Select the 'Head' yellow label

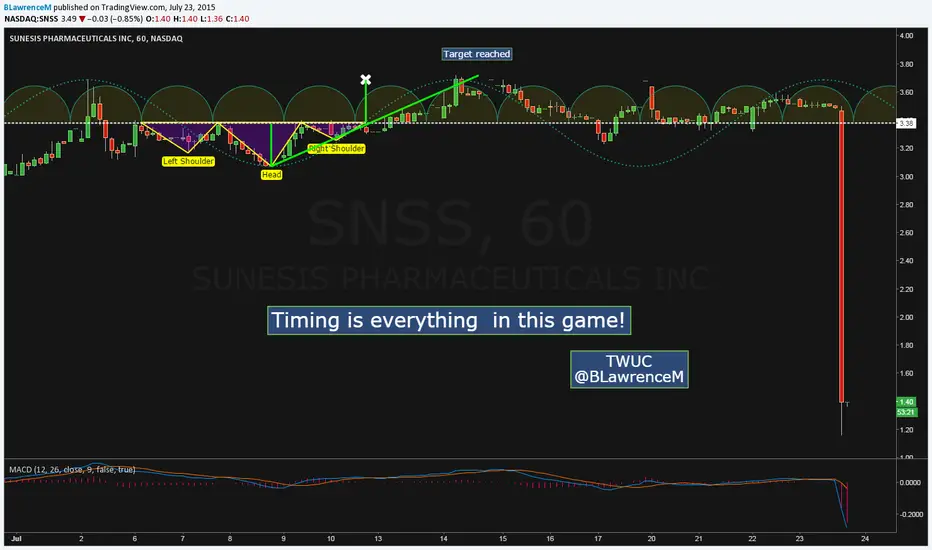click(x=272, y=175)
